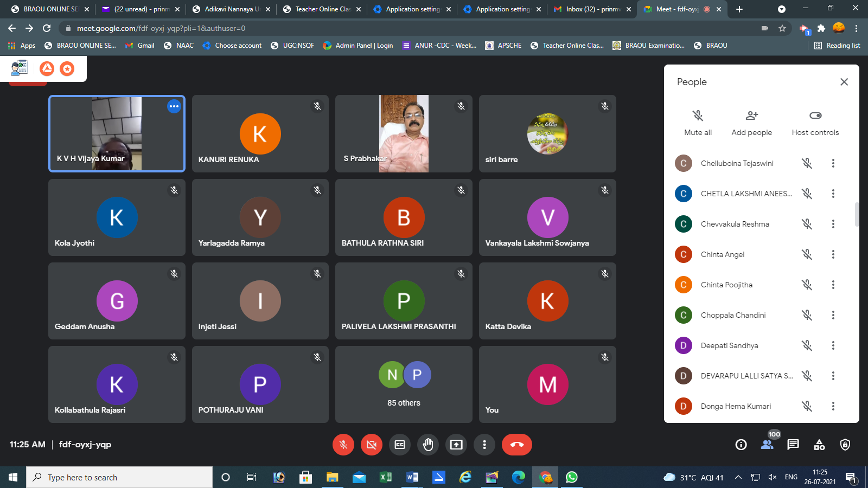
Task: Open the chat panel icon
Action: 793,445
